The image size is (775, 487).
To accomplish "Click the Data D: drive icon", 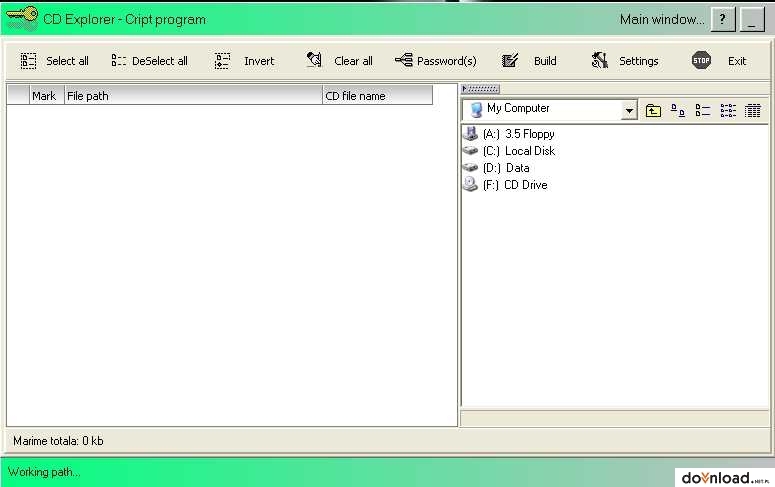I will click(470, 168).
